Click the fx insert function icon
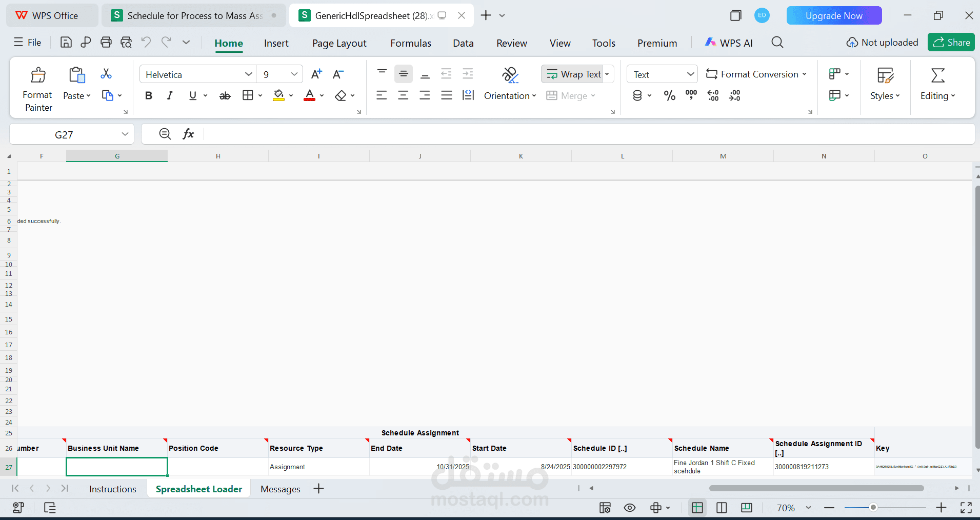Viewport: 980px width, 520px height. coord(188,134)
